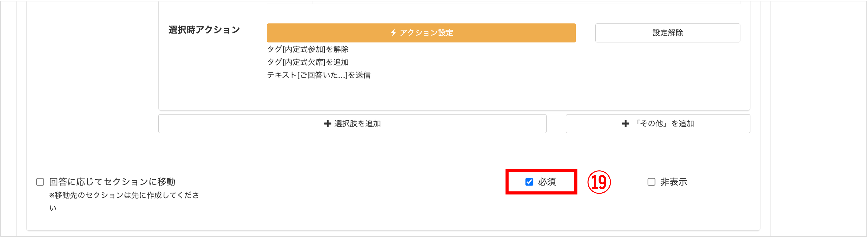Uncheck the 必須 checkbox

point(529,182)
